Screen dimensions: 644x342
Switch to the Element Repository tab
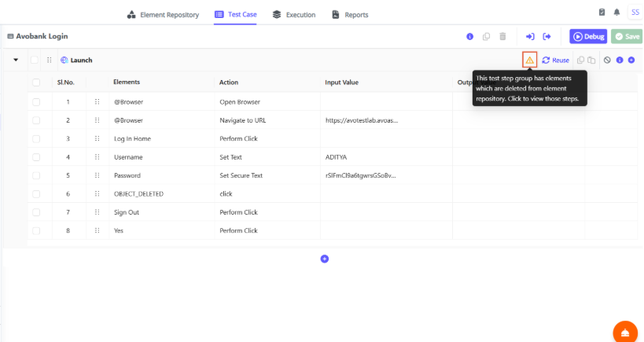coord(163,14)
